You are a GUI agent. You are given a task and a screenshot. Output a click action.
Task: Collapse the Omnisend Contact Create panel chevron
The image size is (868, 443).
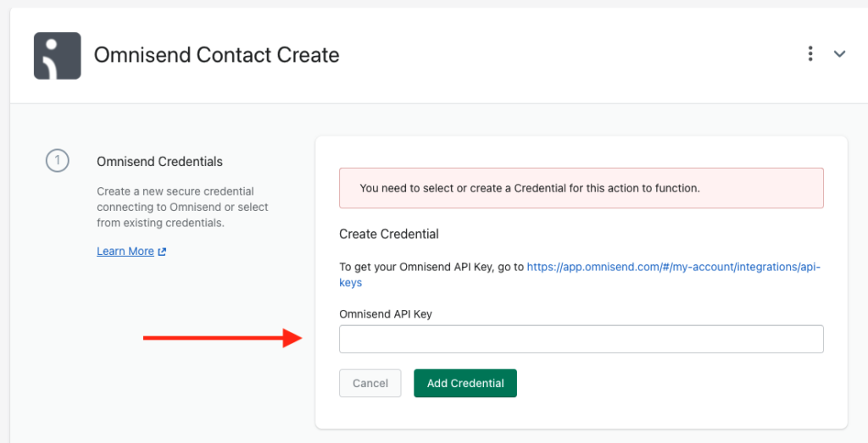pyautogui.click(x=840, y=54)
